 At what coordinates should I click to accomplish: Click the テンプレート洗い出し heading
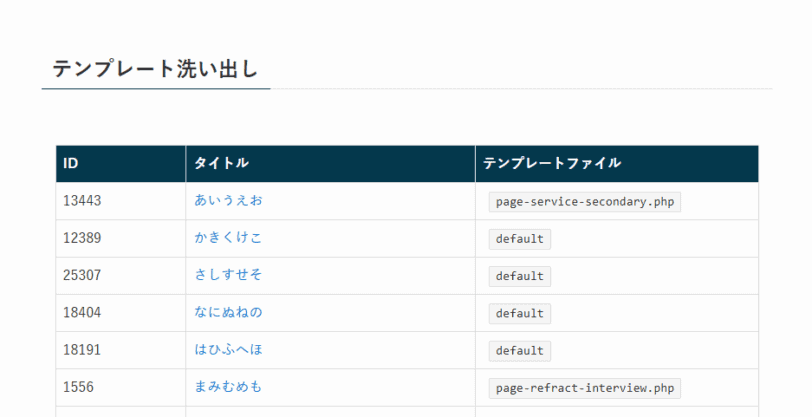click(x=155, y=69)
